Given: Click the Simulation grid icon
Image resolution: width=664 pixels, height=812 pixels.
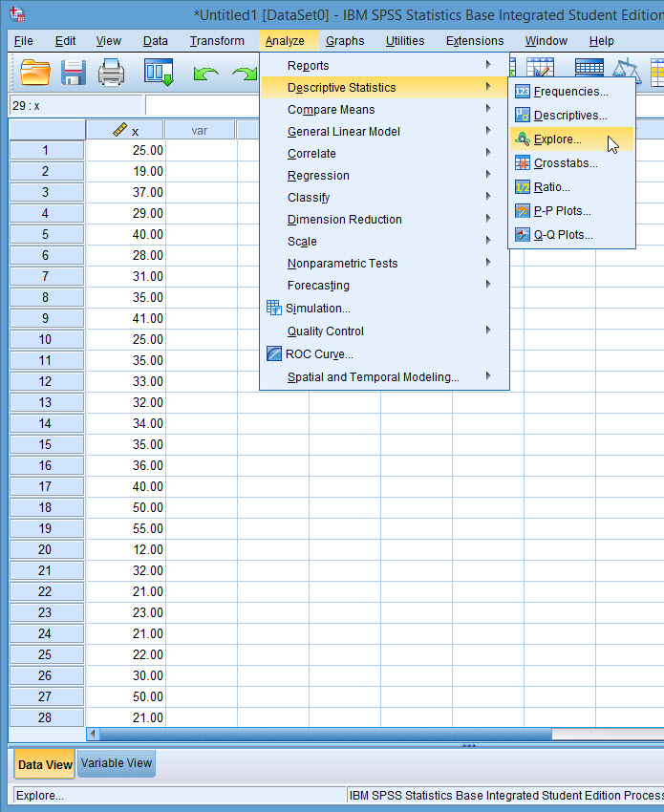Looking at the screenshot, I should [273, 308].
